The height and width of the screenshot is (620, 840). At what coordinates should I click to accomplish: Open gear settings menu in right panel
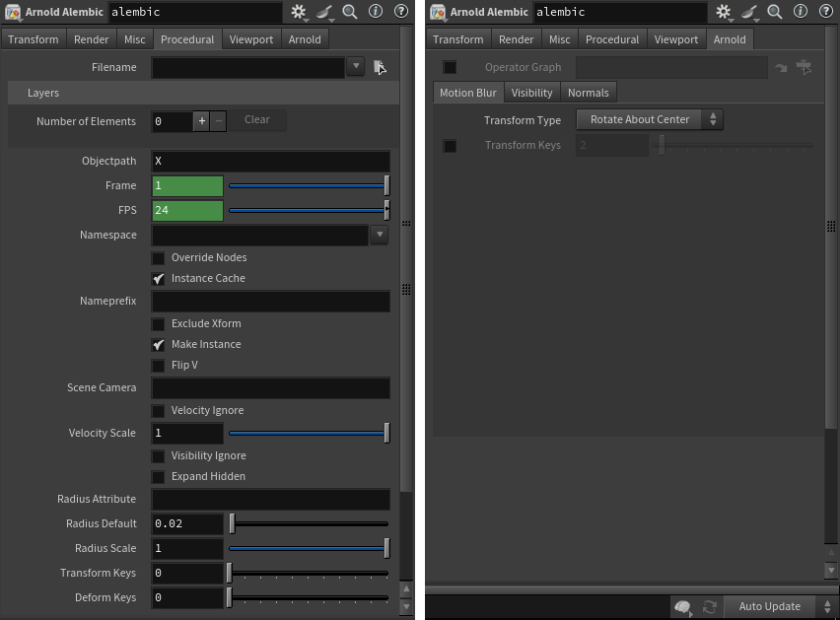(x=724, y=12)
